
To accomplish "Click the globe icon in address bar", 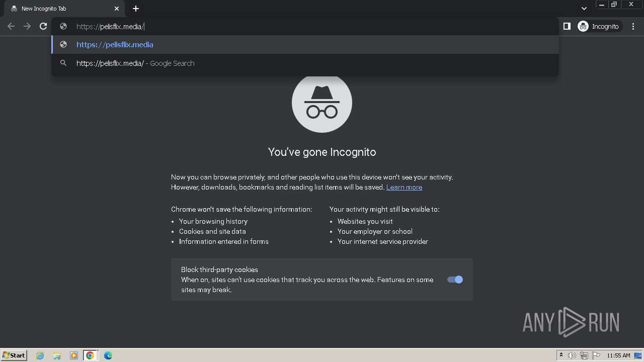I will pyautogui.click(x=63, y=27).
